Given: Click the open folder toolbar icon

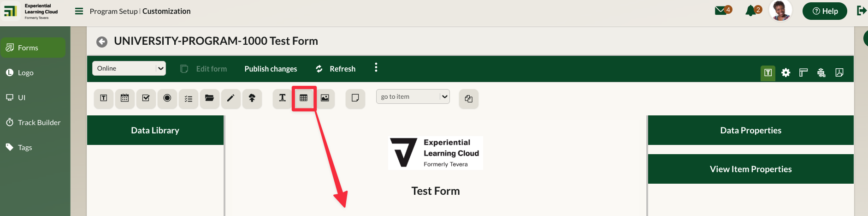Looking at the screenshot, I should click(210, 98).
